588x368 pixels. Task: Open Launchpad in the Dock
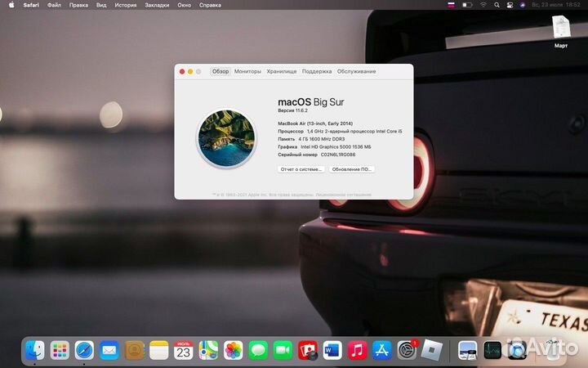coord(60,350)
